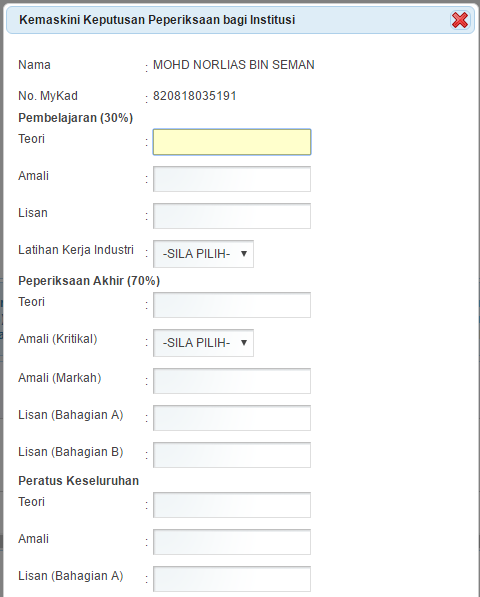The height and width of the screenshot is (597, 480).
Task: Click the Amali (Kritikal) dropdown arrow
Action: pyautogui.click(x=244, y=343)
